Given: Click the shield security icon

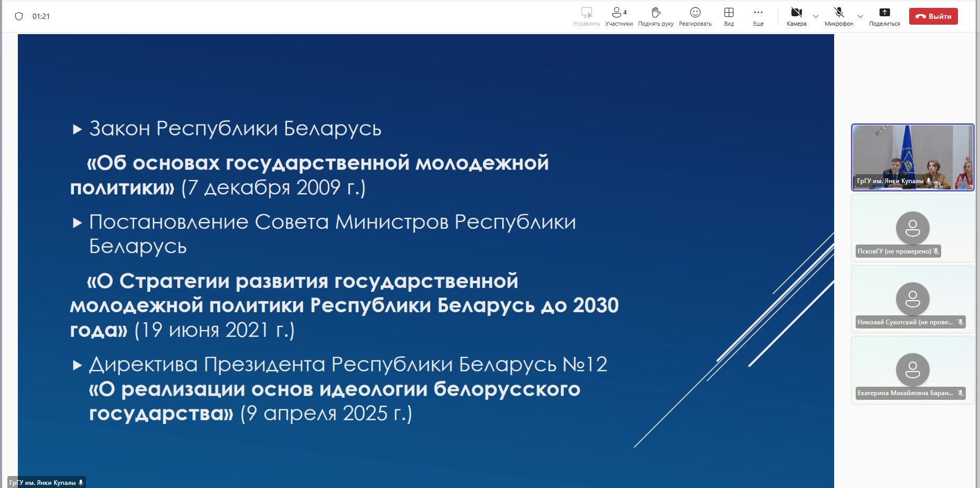Looking at the screenshot, I should coord(19,16).
